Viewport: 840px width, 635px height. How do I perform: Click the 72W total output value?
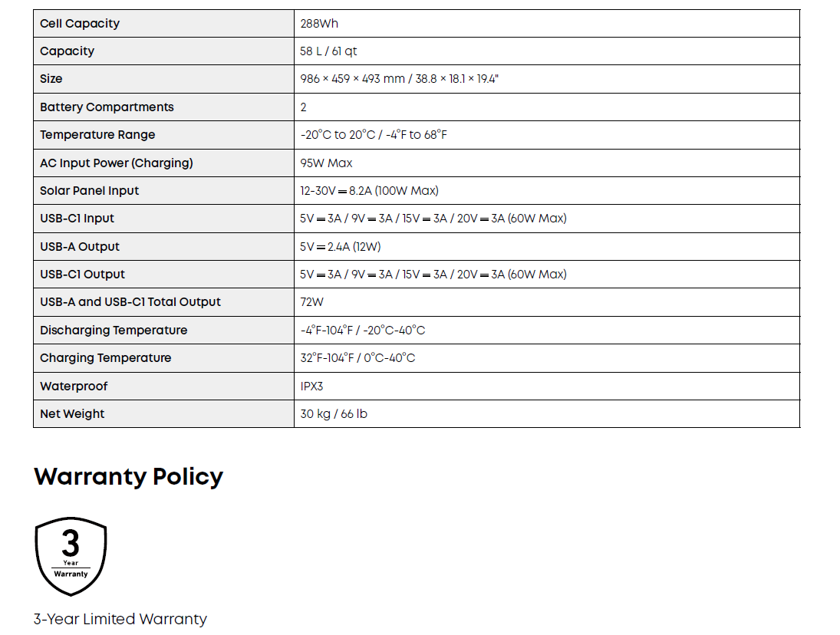pyautogui.click(x=312, y=302)
